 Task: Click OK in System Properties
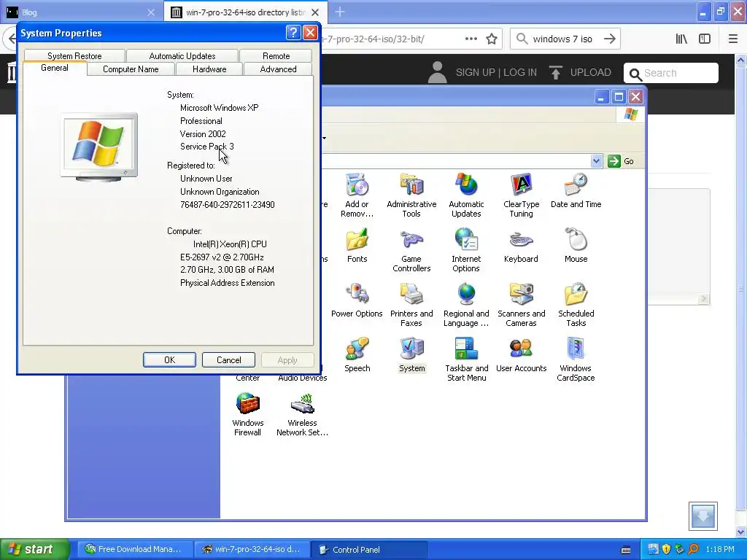[x=169, y=360]
